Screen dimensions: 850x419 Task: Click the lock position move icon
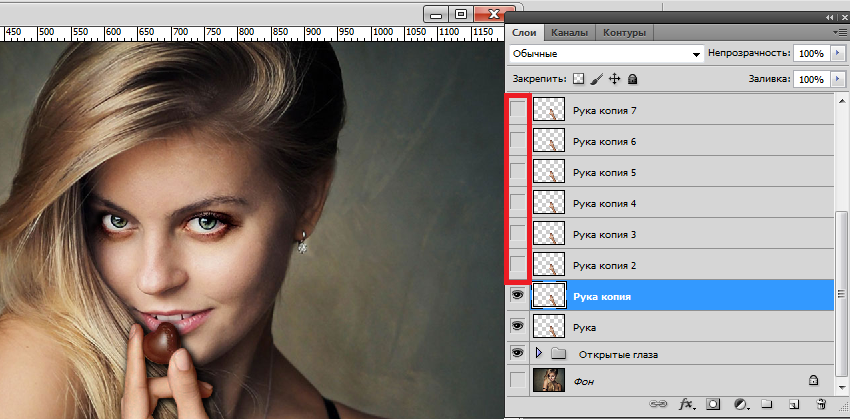point(614,79)
